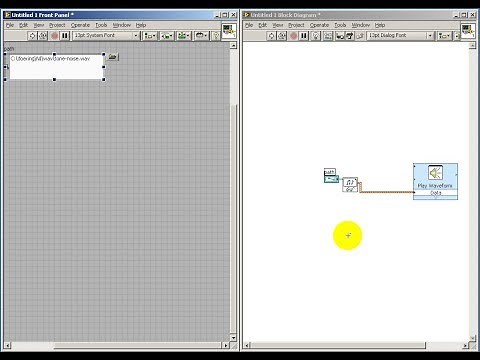Toggle Retain Wire Values in Block Diagram
The image size is (480, 360).
(328, 36)
